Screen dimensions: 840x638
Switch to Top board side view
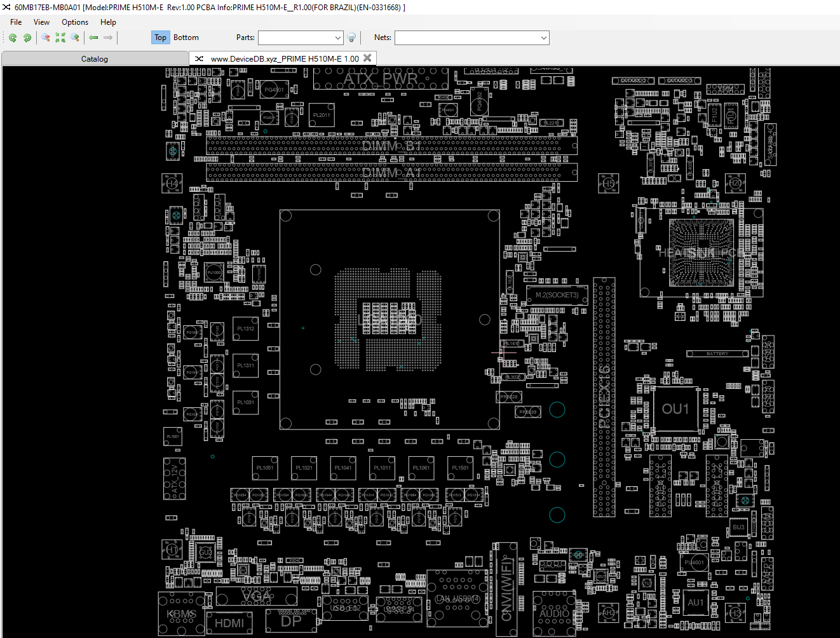pos(160,37)
